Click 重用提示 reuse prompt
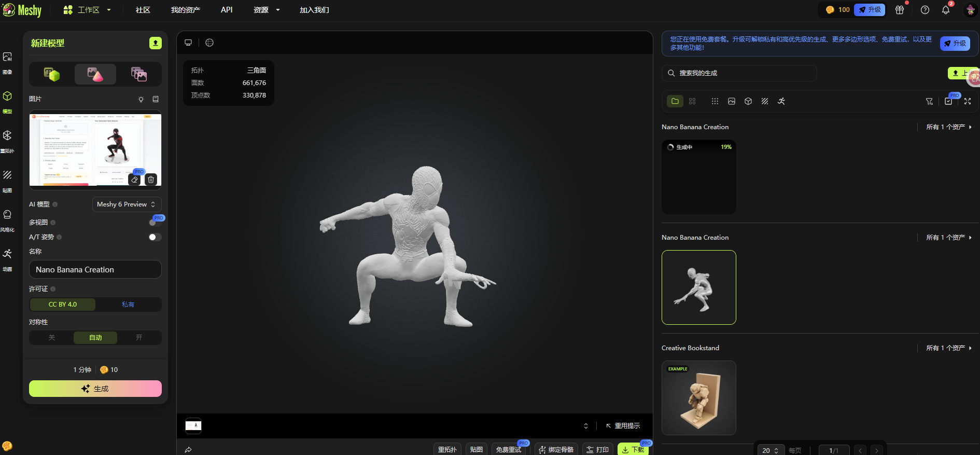Viewport: 980px width, 455px height. (623, 426)
